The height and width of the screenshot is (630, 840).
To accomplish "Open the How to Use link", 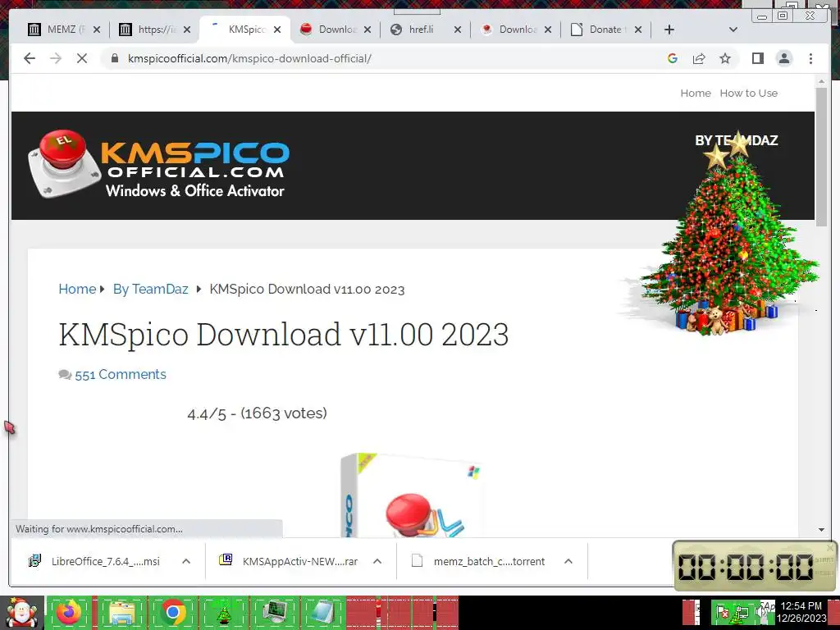I will click(x=748, y=94).
